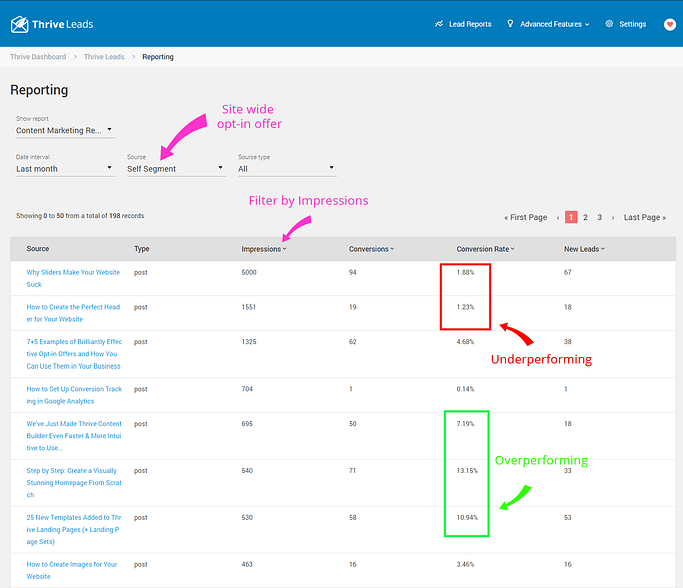Click the 10.94% conversion rate cell

click(x=467, y=518)
